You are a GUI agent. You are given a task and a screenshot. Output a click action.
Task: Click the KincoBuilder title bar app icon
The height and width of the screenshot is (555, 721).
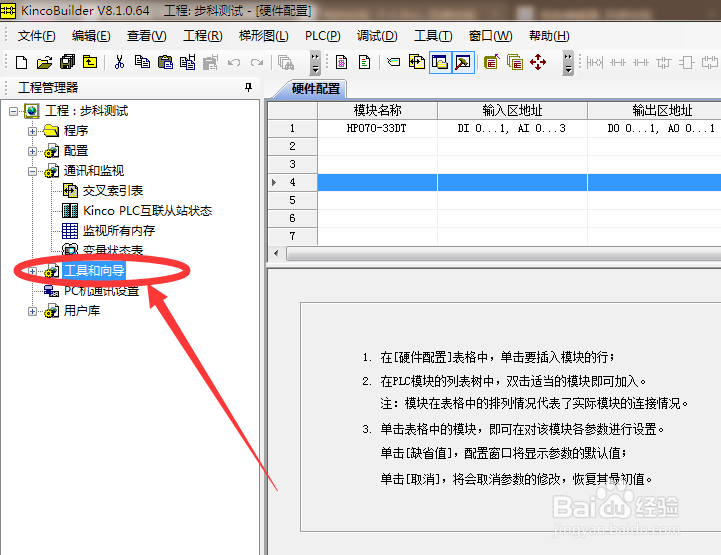(8, 10)
